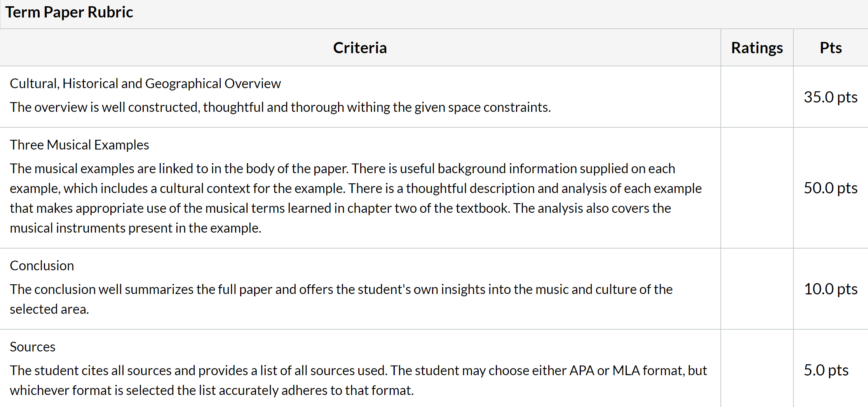Image resolution: width=868 pixels, height=407 pixels.
Task: Click the Sources criterion heading
Action: [x=33, y=347]
